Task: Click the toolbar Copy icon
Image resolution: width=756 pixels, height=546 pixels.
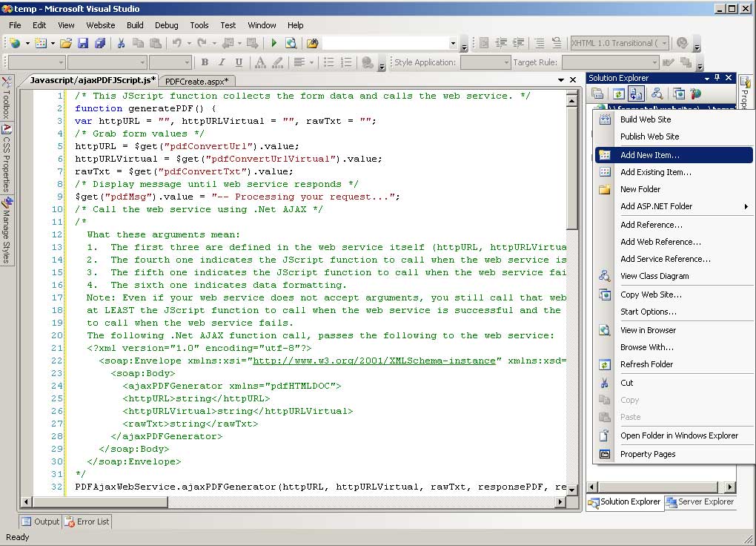Action: [139, 44]
